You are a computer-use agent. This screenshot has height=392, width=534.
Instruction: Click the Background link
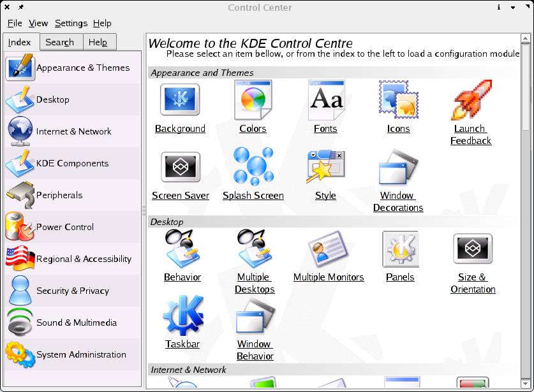pos(180,129)
